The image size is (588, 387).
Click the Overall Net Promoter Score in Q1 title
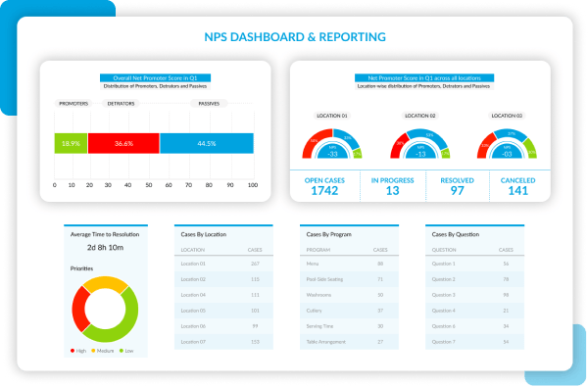pos(155,78)
